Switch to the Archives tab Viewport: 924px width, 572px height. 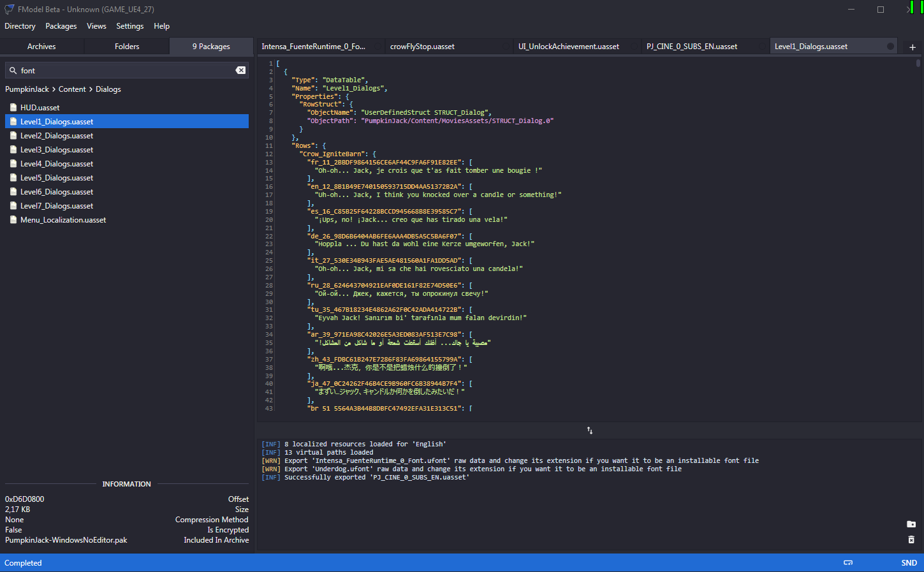point(41,47)
